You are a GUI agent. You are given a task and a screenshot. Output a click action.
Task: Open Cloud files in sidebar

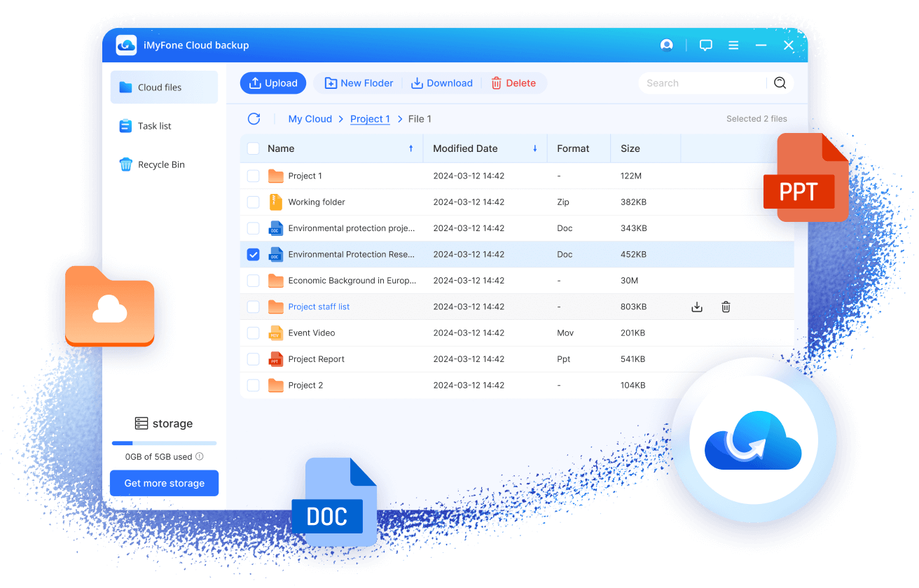[164, 87]
